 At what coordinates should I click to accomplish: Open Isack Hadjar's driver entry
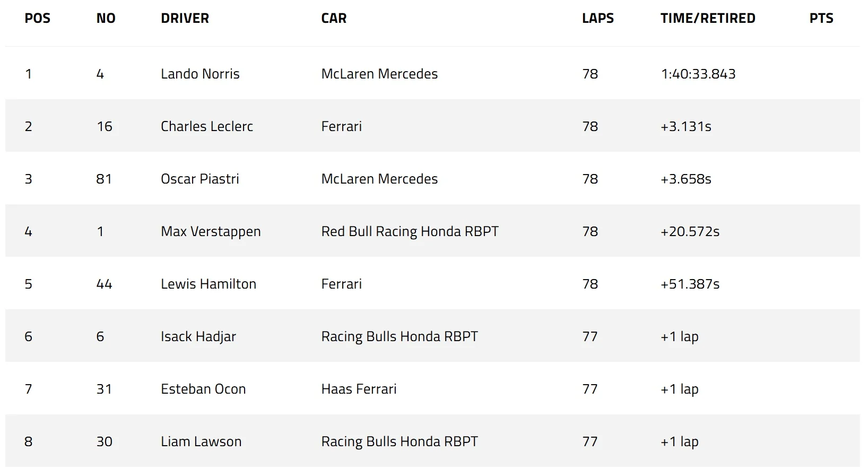pos(198,337)
